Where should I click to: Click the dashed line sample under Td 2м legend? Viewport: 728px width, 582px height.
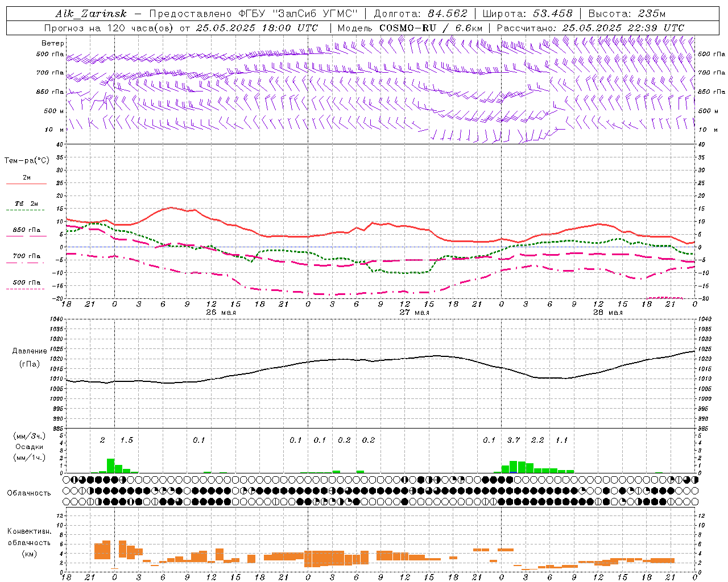[x=26, y=210]
